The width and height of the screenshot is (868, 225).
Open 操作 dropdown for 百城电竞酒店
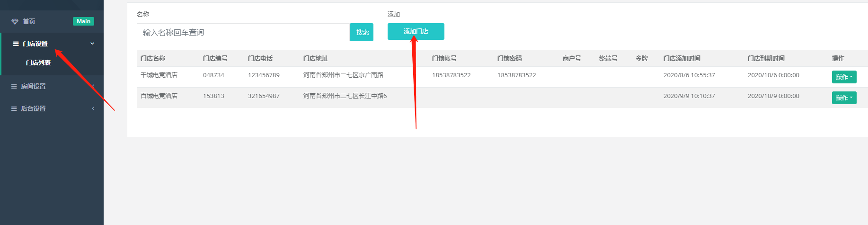[x=844, y=98]
